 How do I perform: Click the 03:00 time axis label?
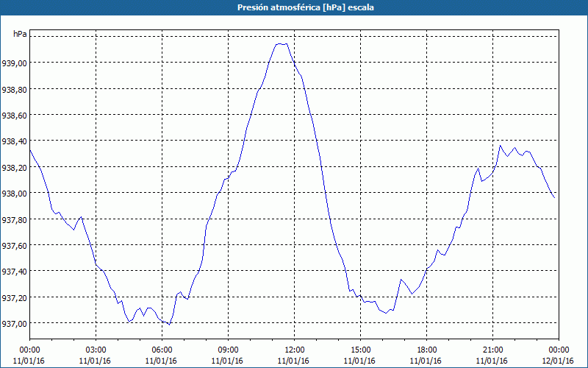(x=96, y=350)
